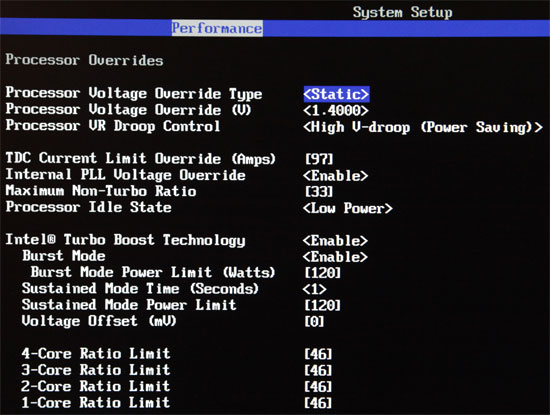The height and width of the screenshot is (415, 550).
Task: Click the Internal PLL Voltage Override label
Action: (x=126, y=175)
